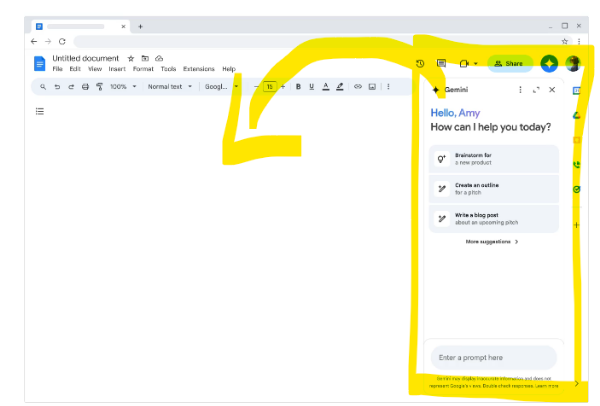Open Gemini panel more options
This screenshot has height=406, width=600.
click(x=520, y=90)
